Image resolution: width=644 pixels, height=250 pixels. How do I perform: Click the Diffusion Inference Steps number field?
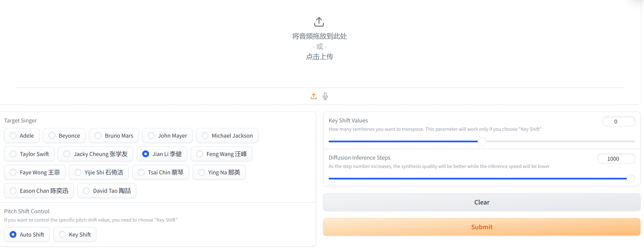coord(616,159)
